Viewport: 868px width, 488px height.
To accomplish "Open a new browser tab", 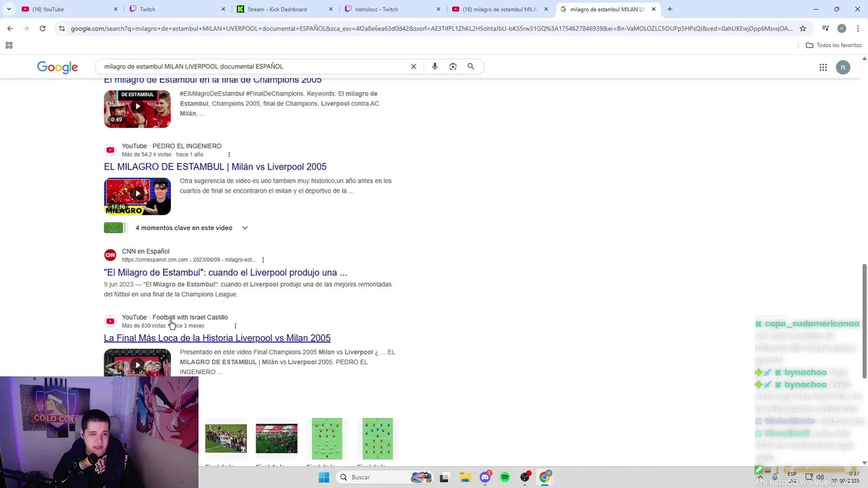I will [x=669, y=9].
